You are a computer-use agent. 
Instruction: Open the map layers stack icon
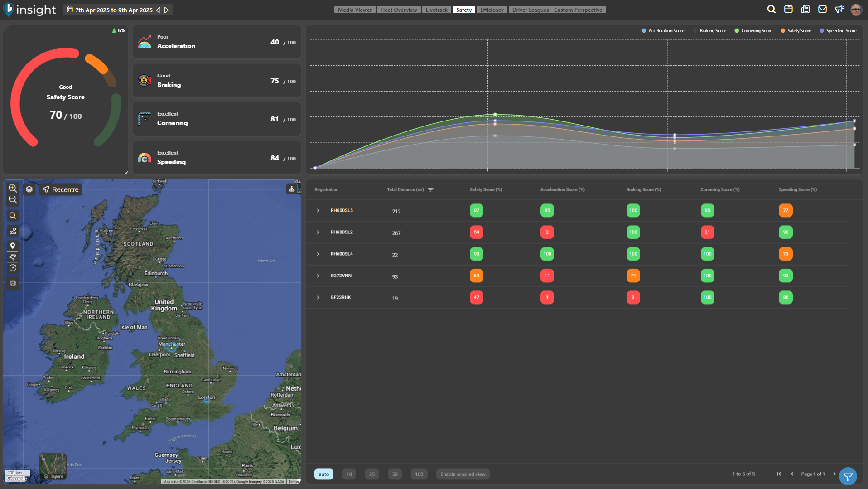point(29,189)
